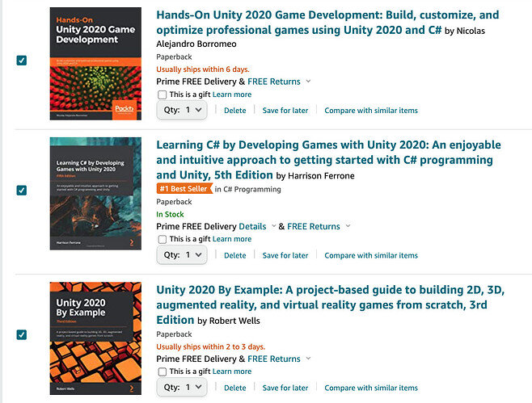Click FREE Returns link for Hands-On Unity 2020

point(274,82)
